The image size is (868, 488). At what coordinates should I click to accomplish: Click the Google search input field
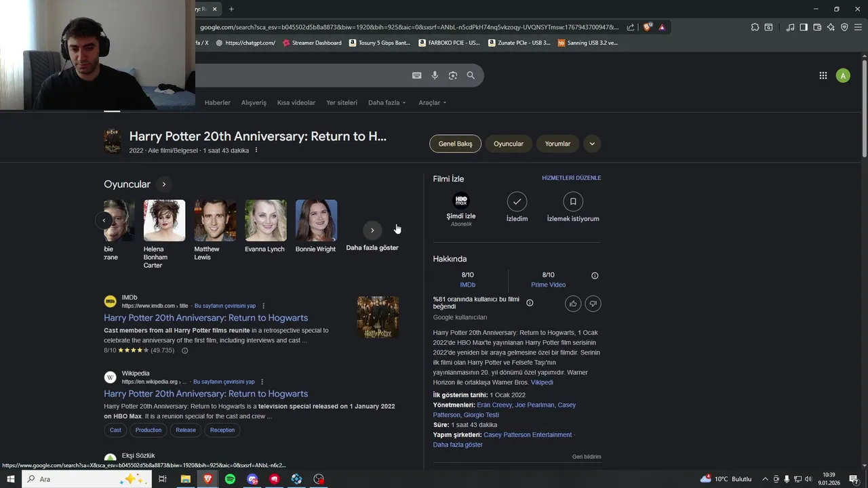302,75
